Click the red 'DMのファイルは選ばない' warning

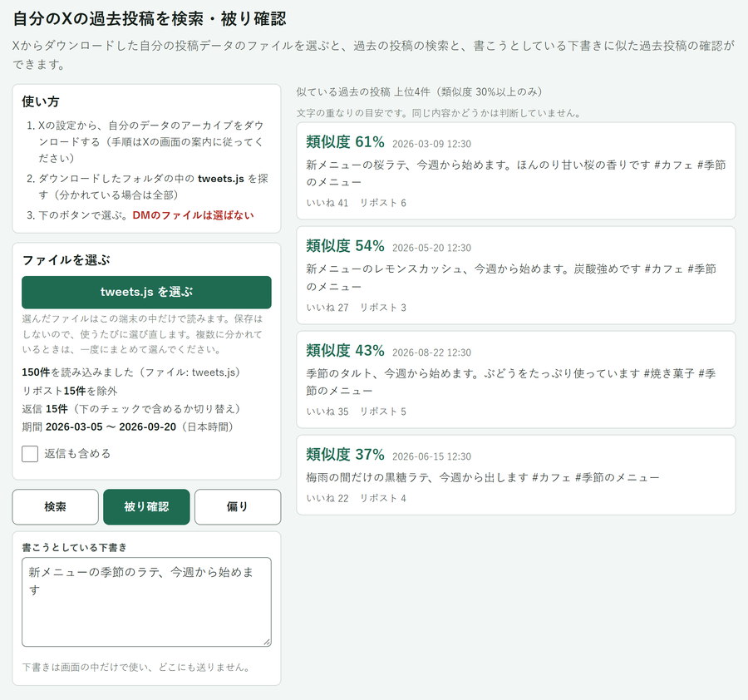click(x=193, y=215)
